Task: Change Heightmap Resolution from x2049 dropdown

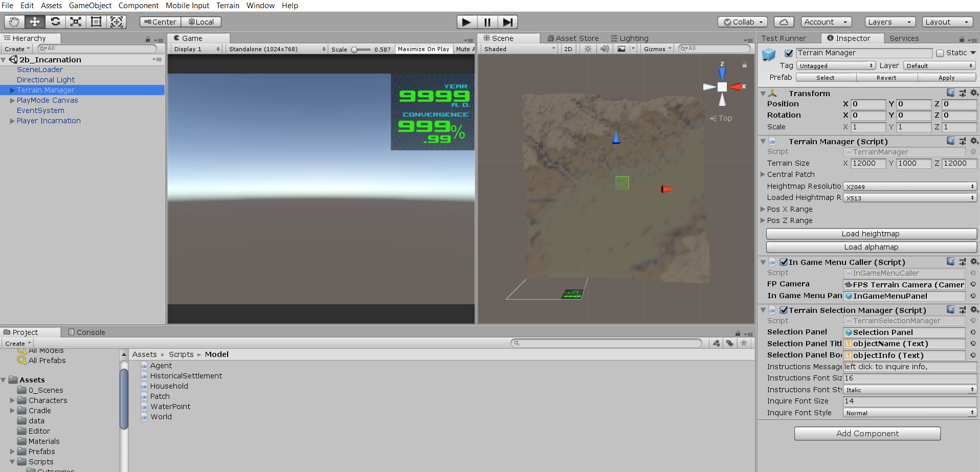Action: pos(909,186)
